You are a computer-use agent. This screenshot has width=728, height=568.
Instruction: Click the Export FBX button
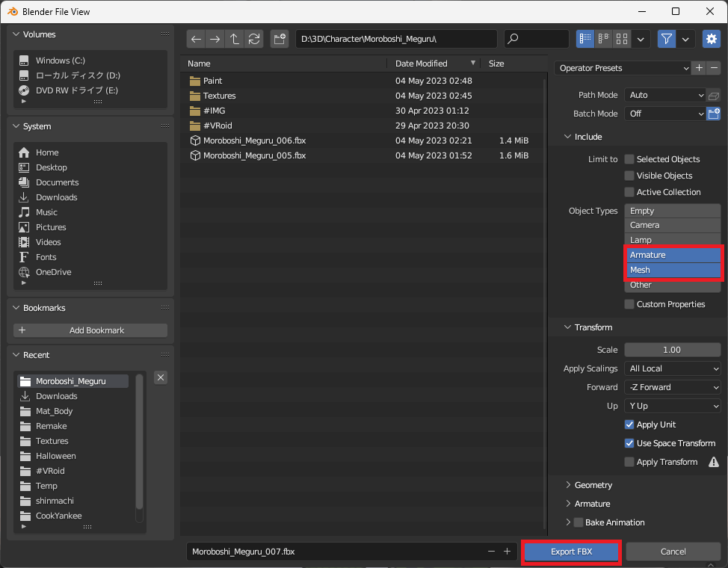point(571,552)
